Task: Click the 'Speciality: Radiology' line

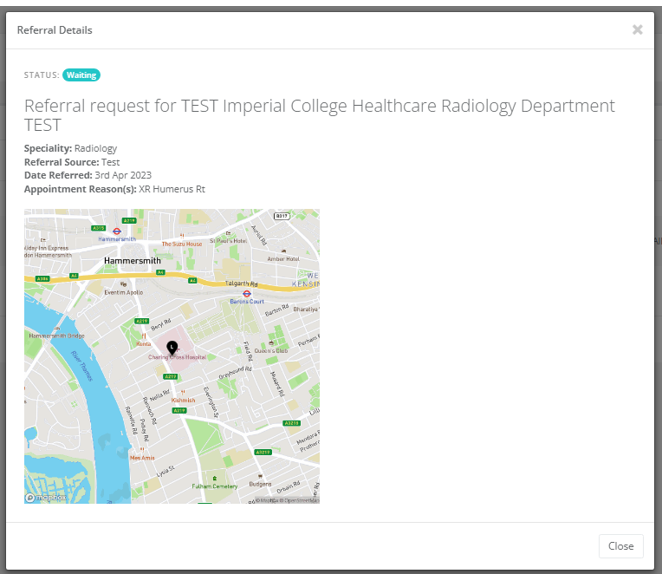Action: tap(71, 148)
